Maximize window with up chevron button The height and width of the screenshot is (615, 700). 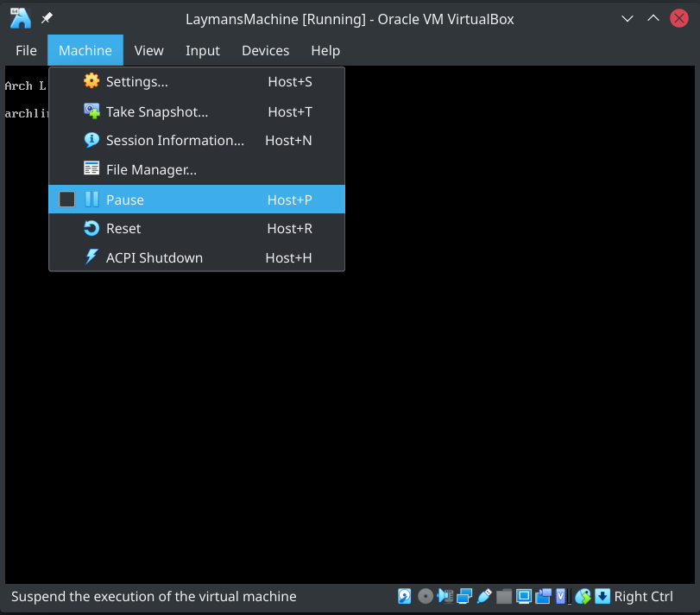653,19
